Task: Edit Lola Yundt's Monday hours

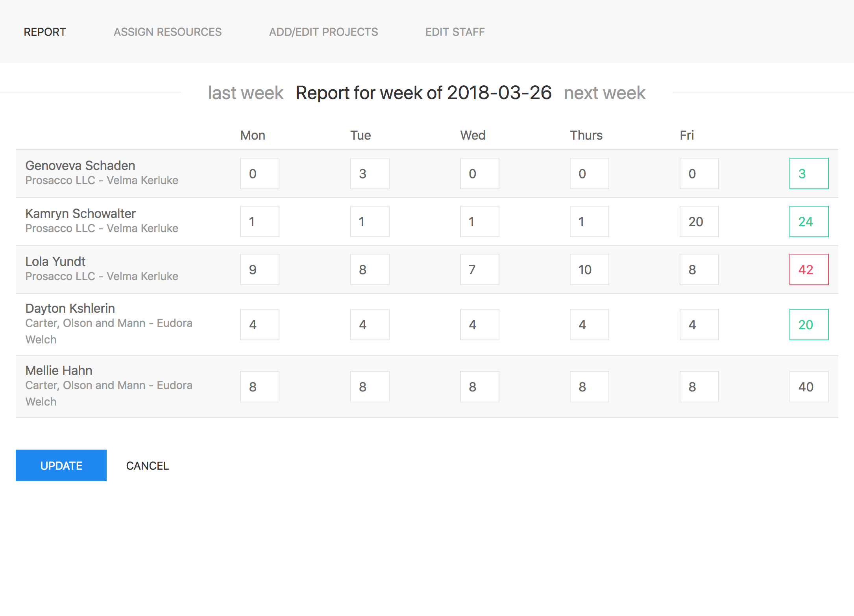Action: point(260,269)
